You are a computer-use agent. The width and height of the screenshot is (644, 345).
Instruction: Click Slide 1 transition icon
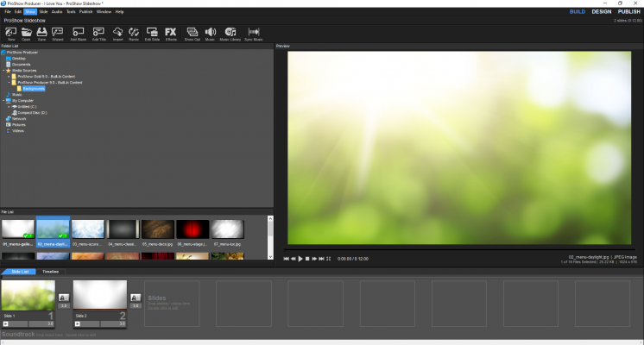[x=63, y=298]
